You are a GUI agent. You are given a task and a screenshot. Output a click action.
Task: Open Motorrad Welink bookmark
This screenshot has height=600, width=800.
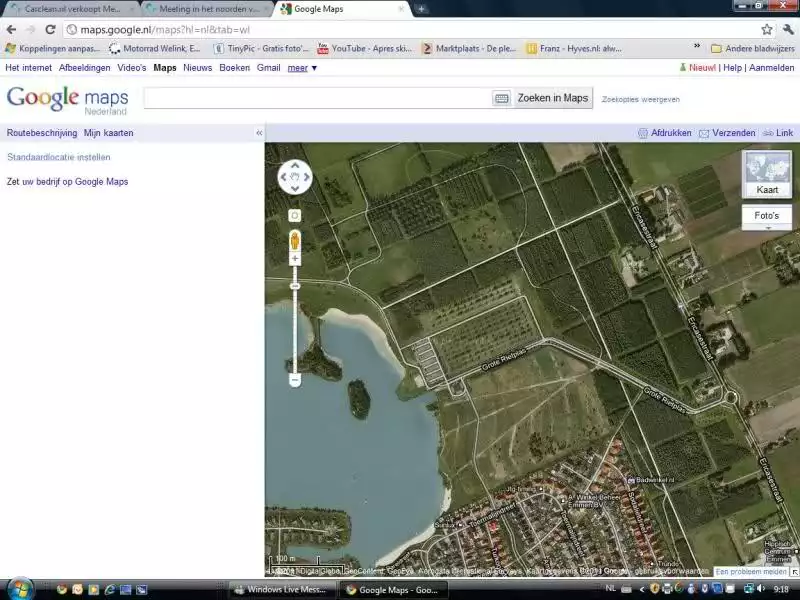(x=155, y=48)
